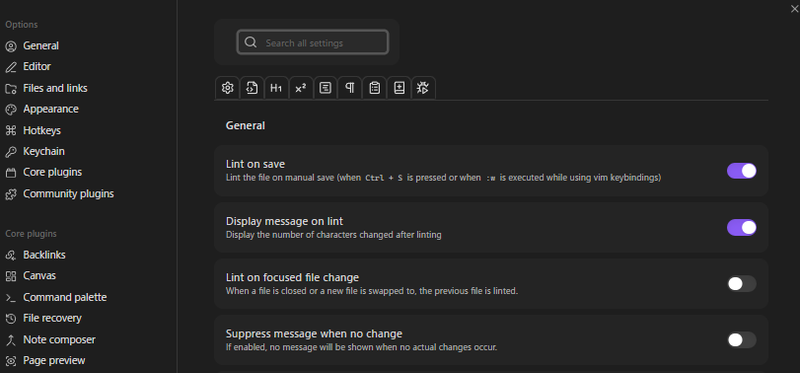Click the General person icon in sidebar

(x=11, y=46)
